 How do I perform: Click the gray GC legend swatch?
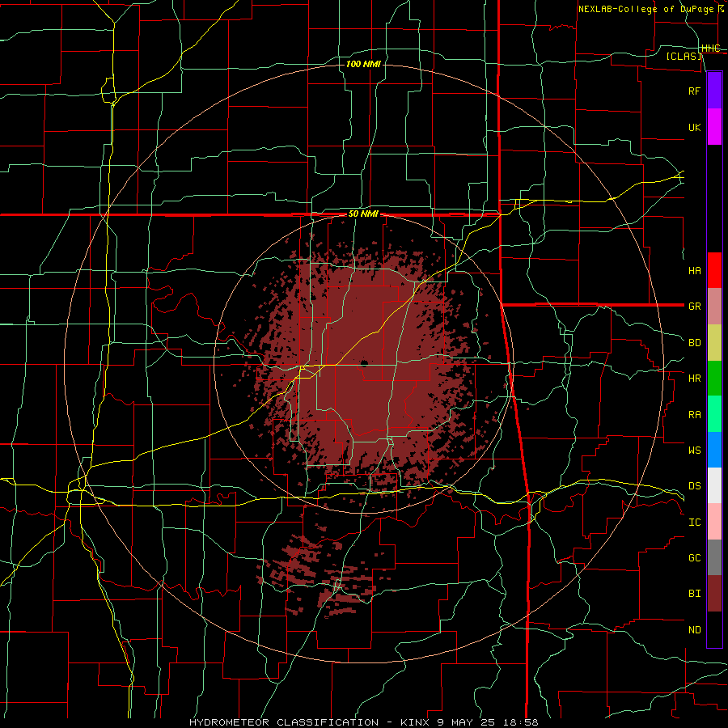click(714, 557)
